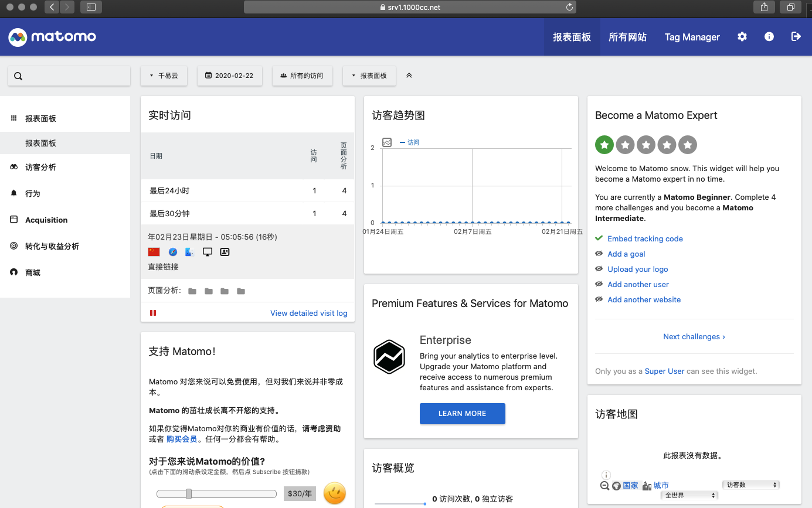
Task: Toggle the eye icon beside Add another website
Action: [599, 299]
